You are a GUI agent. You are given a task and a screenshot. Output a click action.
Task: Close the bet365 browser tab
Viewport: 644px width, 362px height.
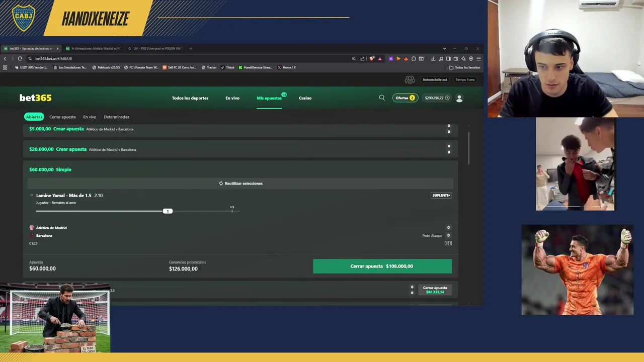pos(57,49)
